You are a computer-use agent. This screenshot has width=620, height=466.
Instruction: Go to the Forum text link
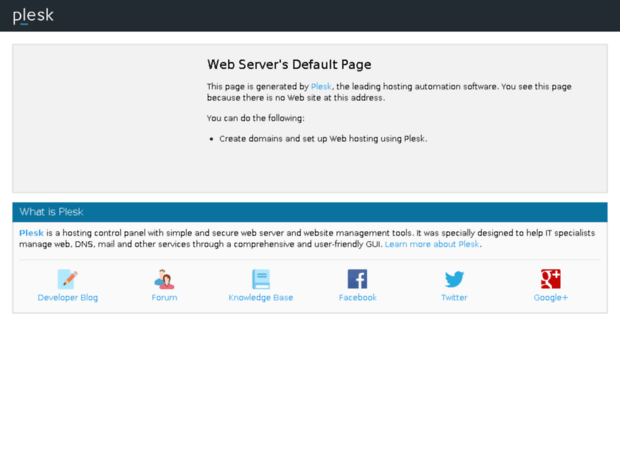point(164,298)
